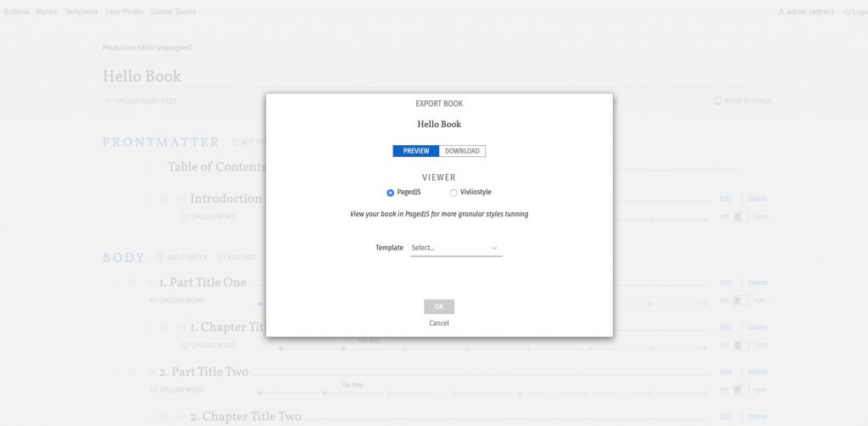This screenshot has height=426, width=868.
Task: Delete the 1. Chapter Title row
Action: coord(757,328)
